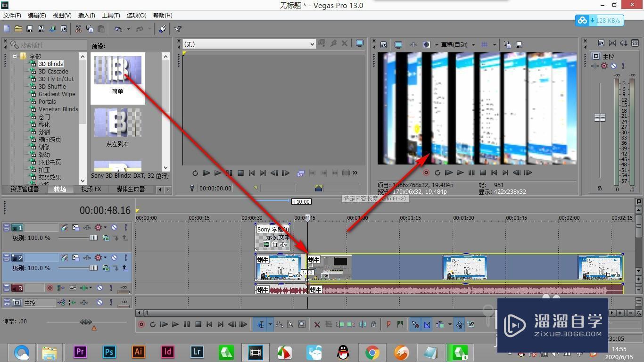Open track 1 automation settings dropdown arrow
This screenshot has height=362, width=644.
click(105, 228)
